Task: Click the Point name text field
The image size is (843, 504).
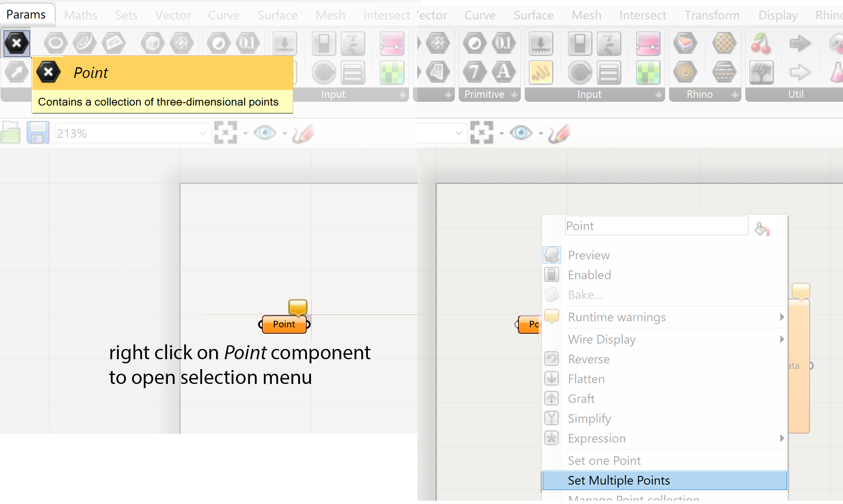Action: (x=656, y=226)
